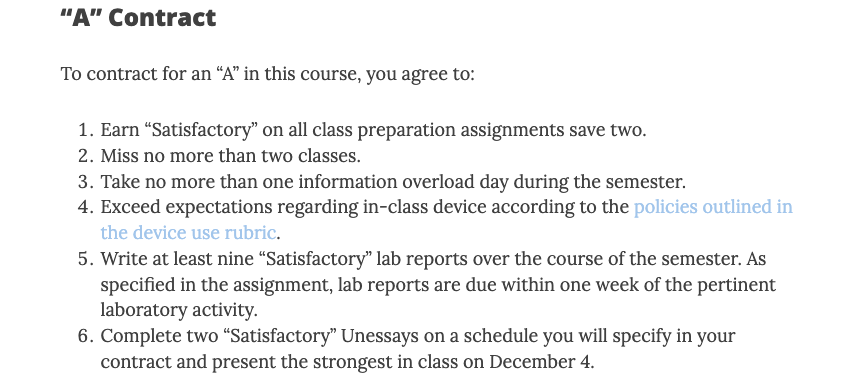Click the list number 6 marker
Image resolution: width=867 pixels, height=389 pixels.
click(86, 336)
